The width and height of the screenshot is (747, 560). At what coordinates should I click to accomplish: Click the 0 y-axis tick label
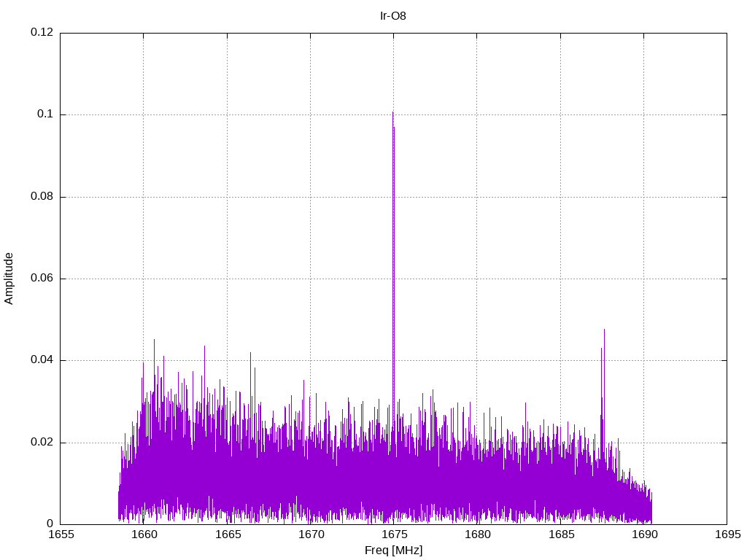click(50, 524)
